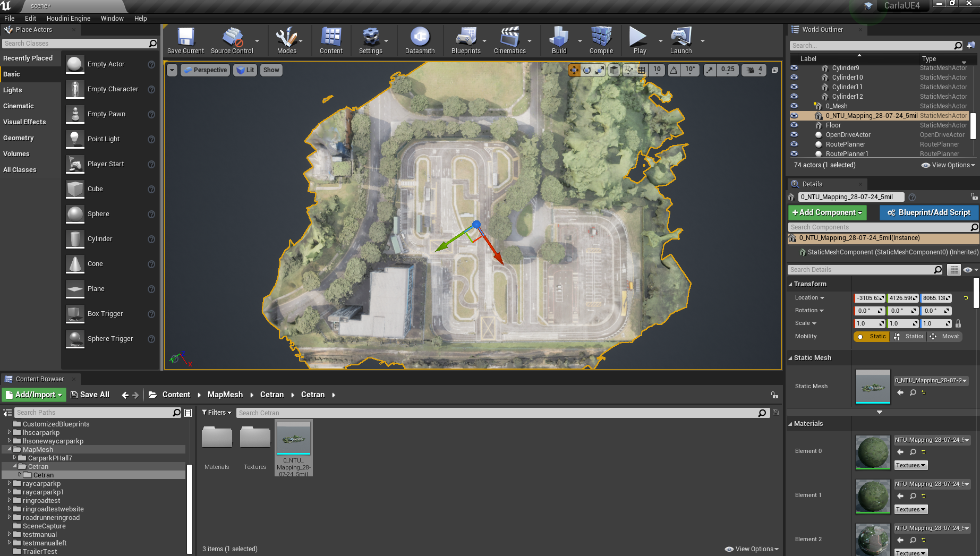The image size is (980, 556).
Task: Open the Add Component dropdown
Action: pyautogui.click(x=827, y=212)
